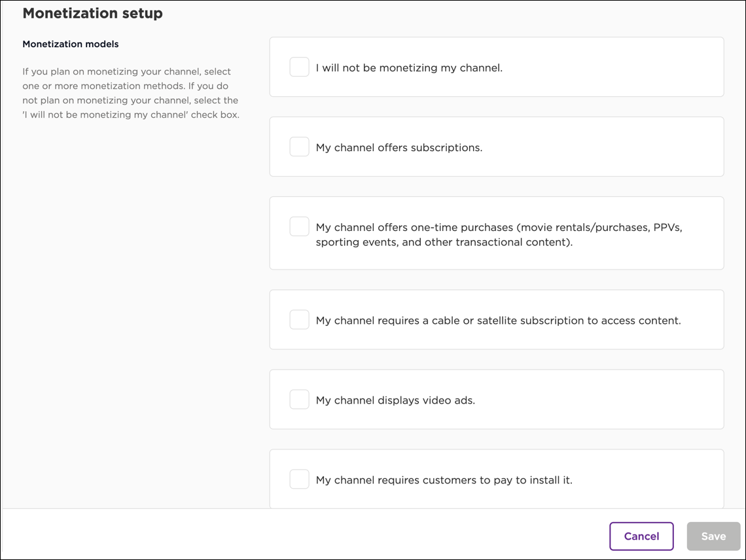This screenshot has width=746, height=560.
Task: Click the video ads option card
Action: [496, 399]
